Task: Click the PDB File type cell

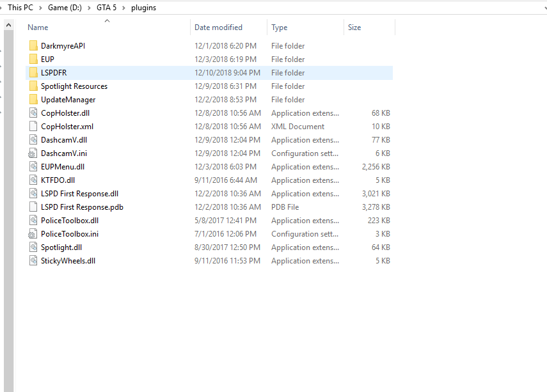Action: click(x=285, y=207)
